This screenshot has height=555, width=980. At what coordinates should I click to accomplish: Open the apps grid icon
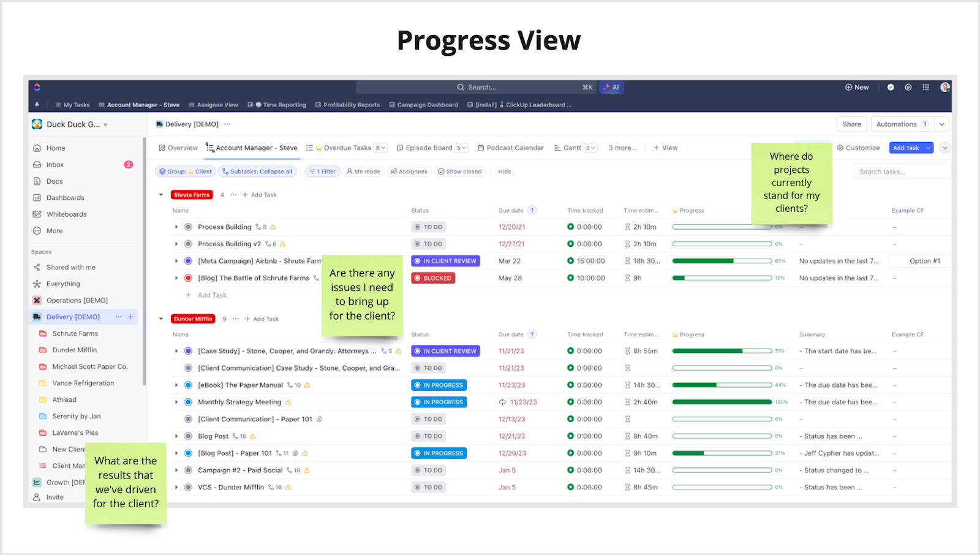(x=925, y=87)
